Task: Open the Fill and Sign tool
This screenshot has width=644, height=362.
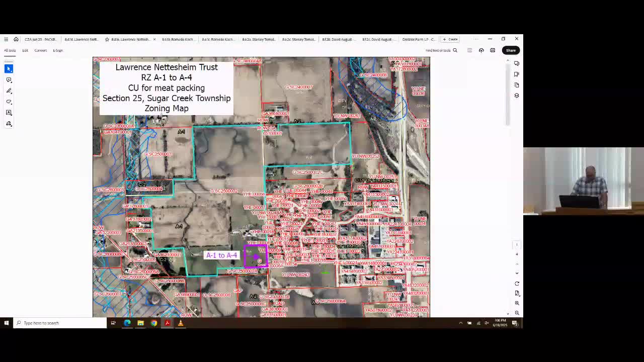Action: (9, 124)
